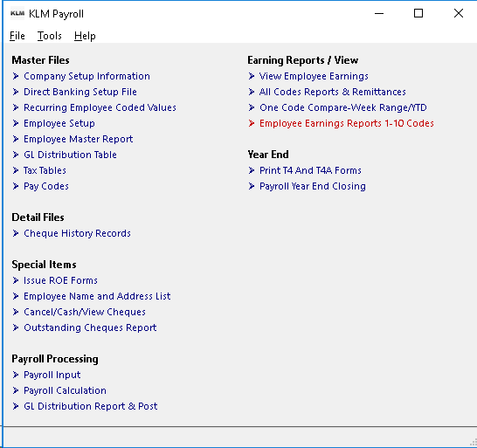Open Outstanding Cheques Report
This screenshot has width=477, height=448.
tap(90, 327)
